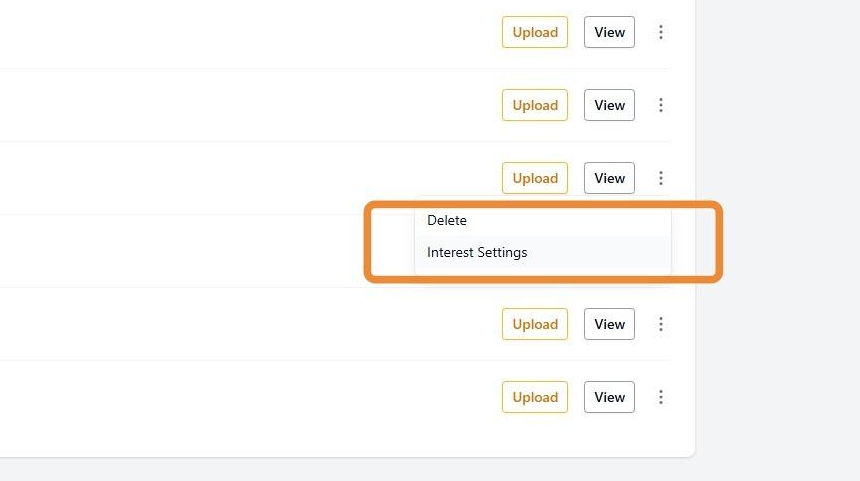Open the kebab menu in the second-to-last row
860x481 pixels.
click(x=660, y=324)
